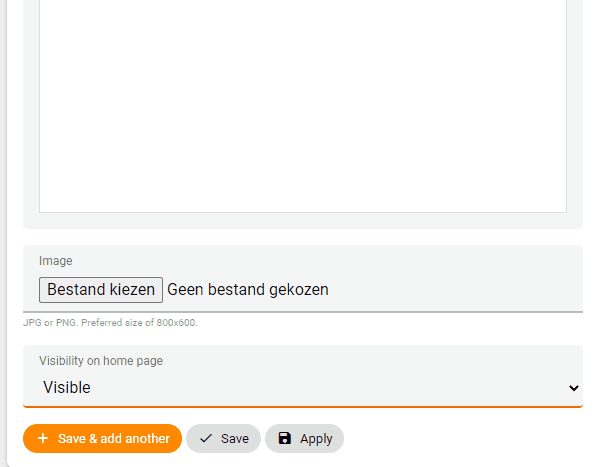Image resolution: width=594 pixels, height=467 pixels.
Task: Click the 'Save & add another' label text
Action: tap(114, 439)
